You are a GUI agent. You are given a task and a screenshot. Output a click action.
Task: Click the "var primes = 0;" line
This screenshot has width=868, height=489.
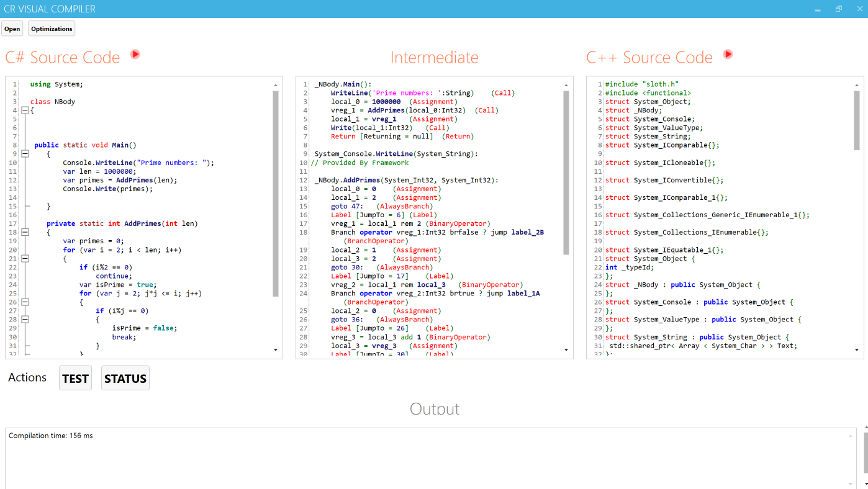(x=93, y=241)
